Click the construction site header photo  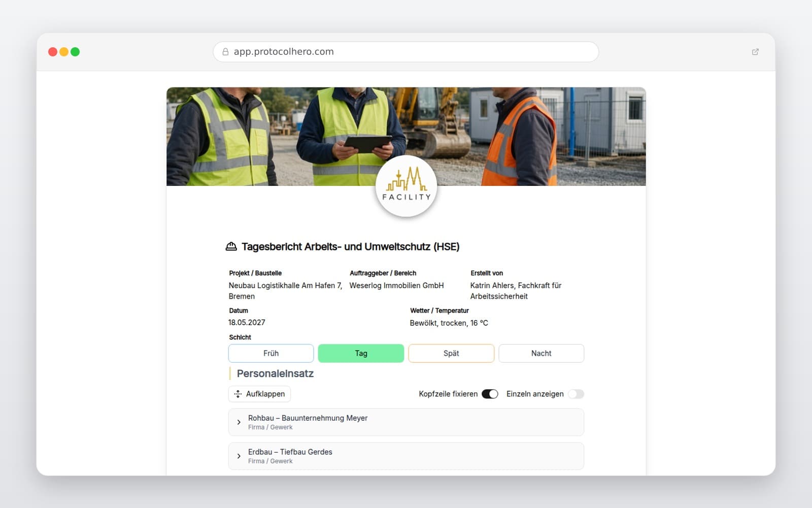point(406,137)
